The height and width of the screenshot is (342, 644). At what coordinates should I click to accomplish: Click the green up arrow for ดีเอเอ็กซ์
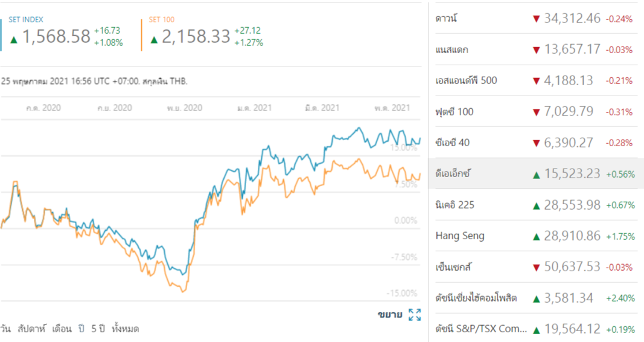pyautogui.click(x=535, y=175)
